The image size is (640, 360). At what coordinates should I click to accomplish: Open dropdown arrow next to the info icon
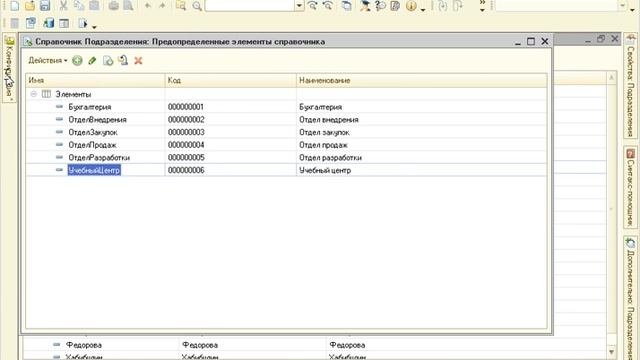[423, 9]
